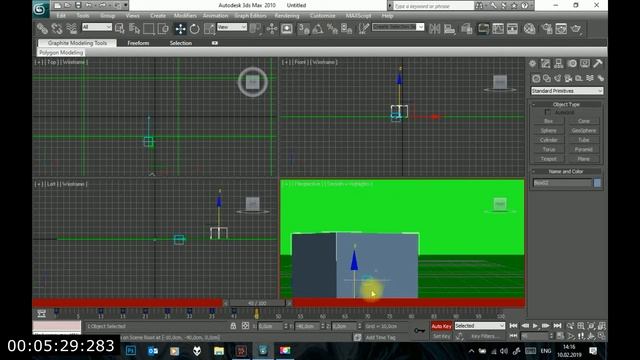
Task: Click the Select and Link tool icon
Action: click(x=42, y=29)
